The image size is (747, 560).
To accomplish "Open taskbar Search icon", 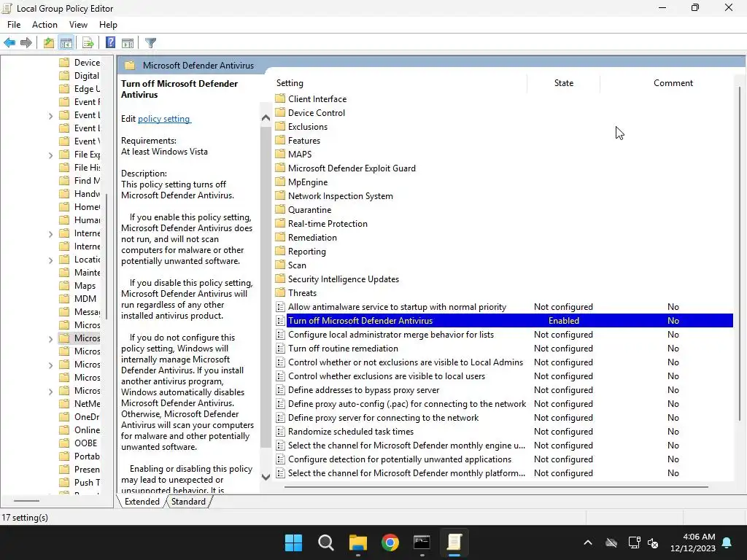I will point(326,542).
